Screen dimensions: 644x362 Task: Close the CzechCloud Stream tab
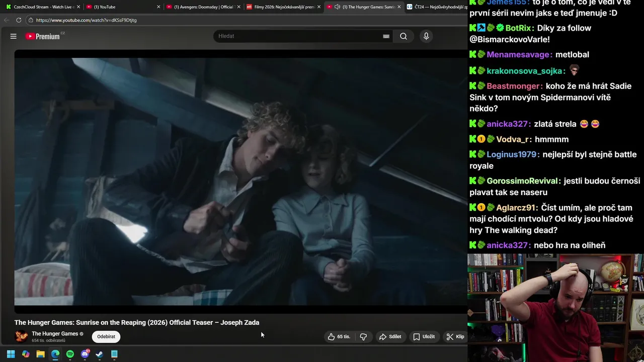point(78,7)
